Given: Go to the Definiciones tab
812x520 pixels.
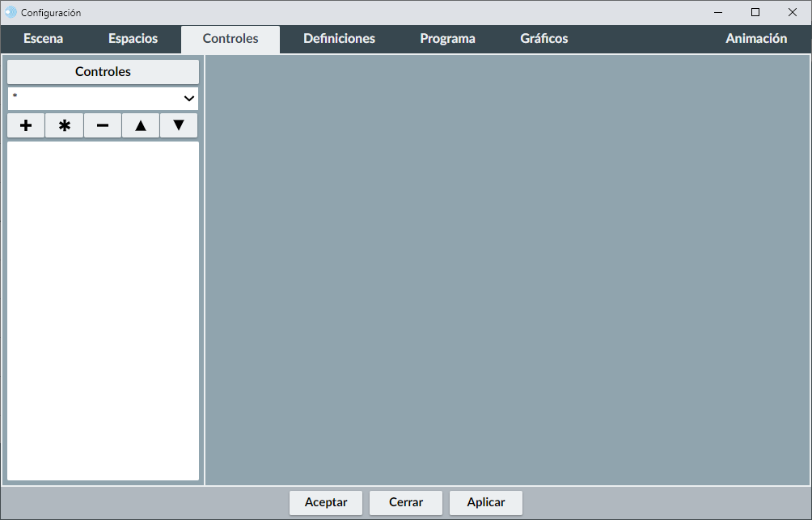Looking at the screenshot, I should tap(339, 39).
